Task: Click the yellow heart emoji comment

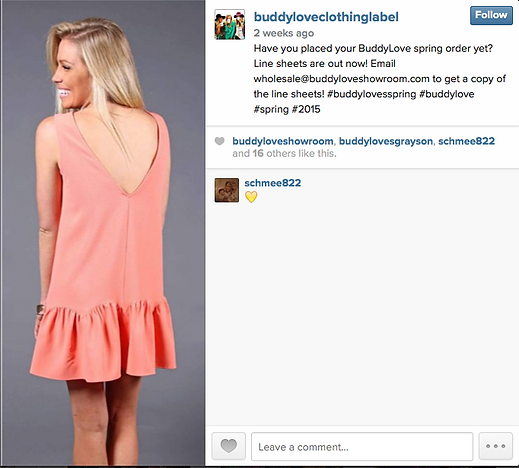Action: point(251,197)
